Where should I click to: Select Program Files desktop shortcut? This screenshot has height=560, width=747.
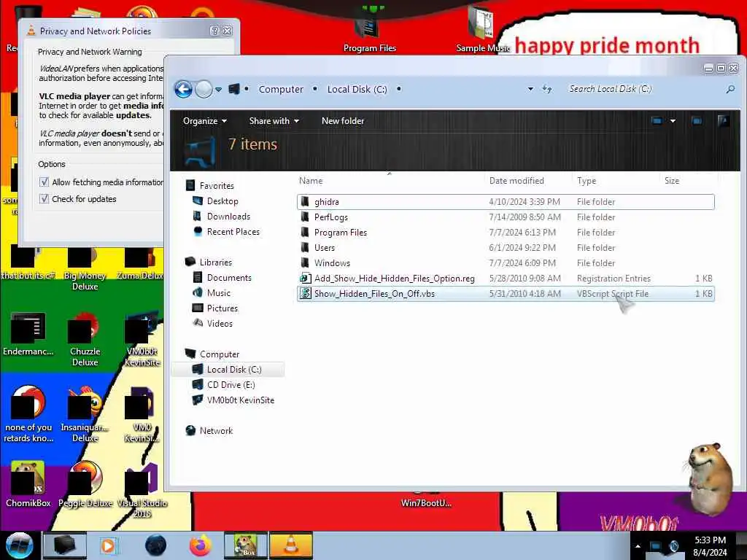pyautogui.click(x=369, y=28)
